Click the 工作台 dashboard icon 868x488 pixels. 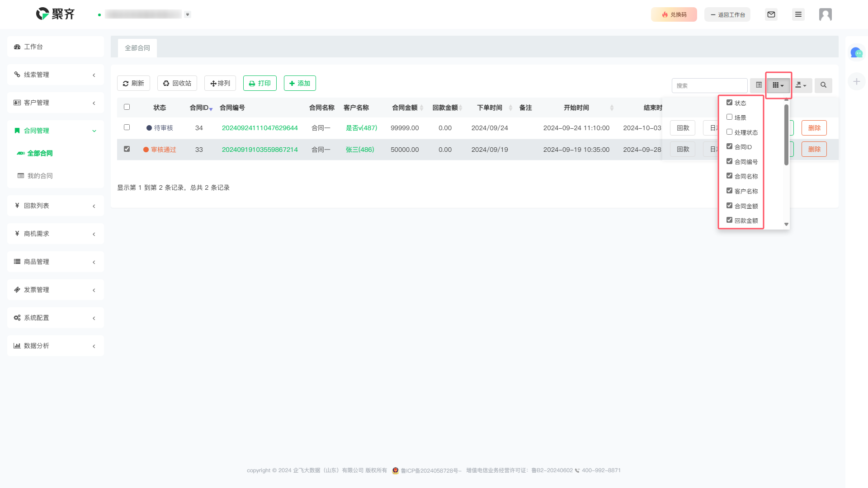(x=17, y=47)
